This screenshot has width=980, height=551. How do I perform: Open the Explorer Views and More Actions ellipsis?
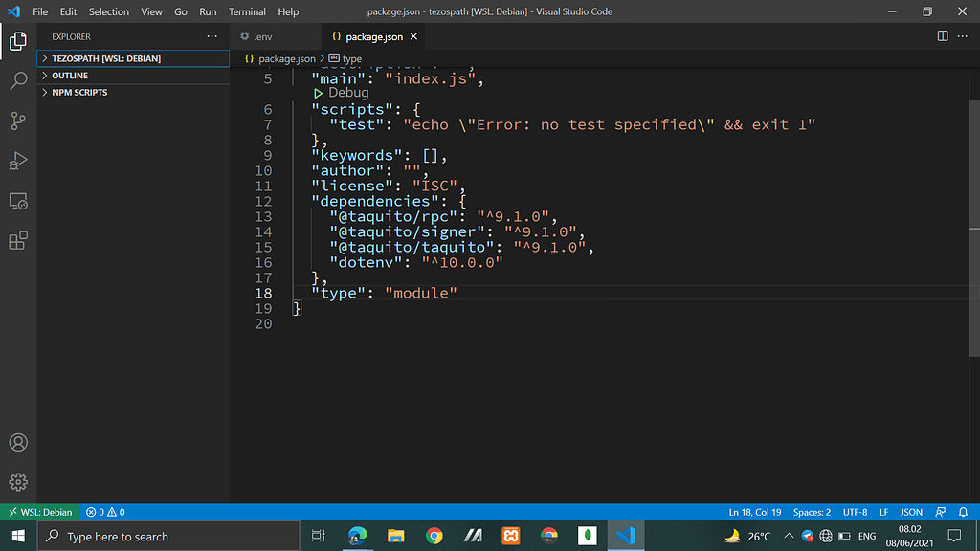212,36
